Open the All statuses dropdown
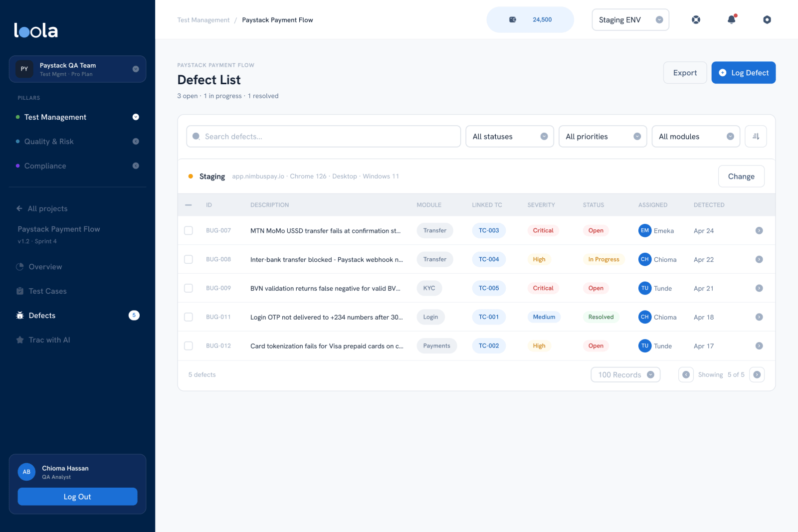Screen dimensions: 798x532 (x=510, y=136)
